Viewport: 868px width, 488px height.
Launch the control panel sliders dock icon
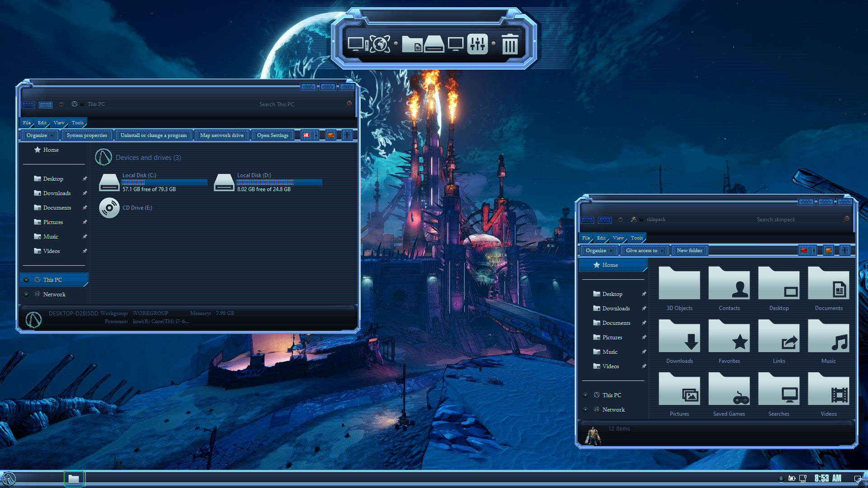[477, 44]
